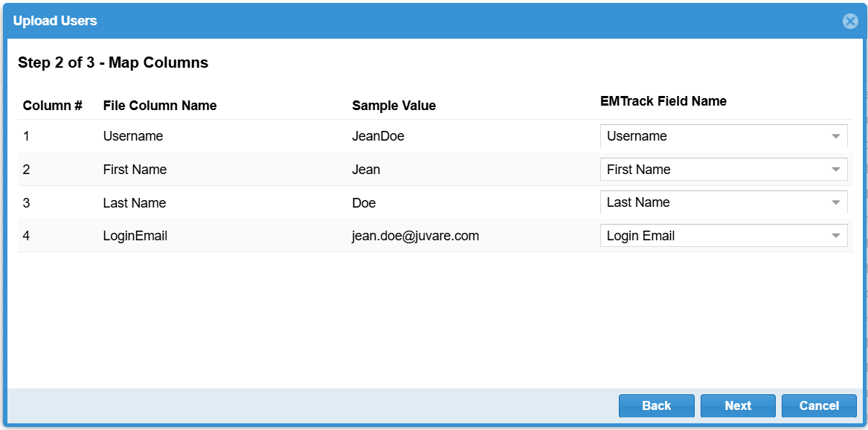Click the Upload Users title bar text
The height and width of the screenshot is (430, 868).
point(55,21)
